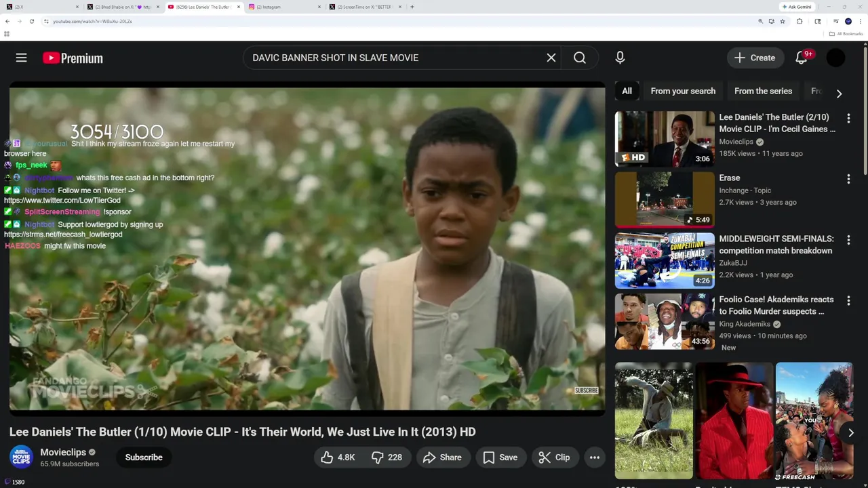
Task: Close the Bhad Bhabie on X tab
Action: coord(157,7)
